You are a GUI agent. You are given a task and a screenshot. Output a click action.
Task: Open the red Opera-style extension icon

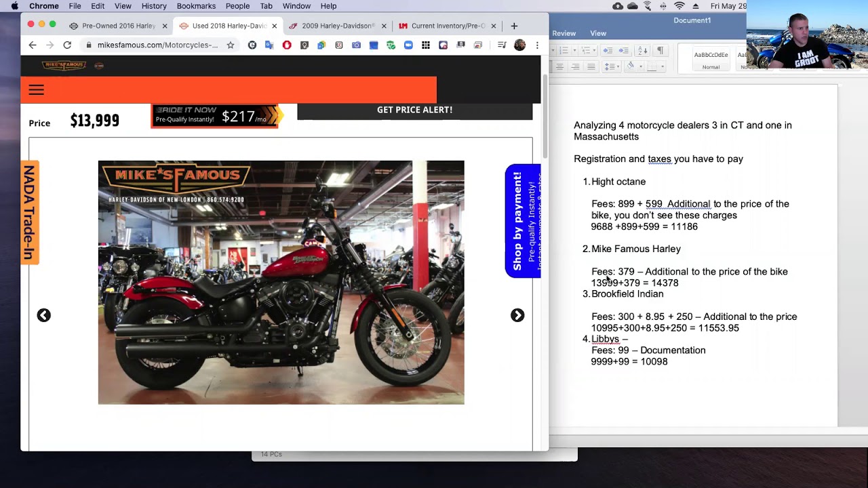click(287, 45)
